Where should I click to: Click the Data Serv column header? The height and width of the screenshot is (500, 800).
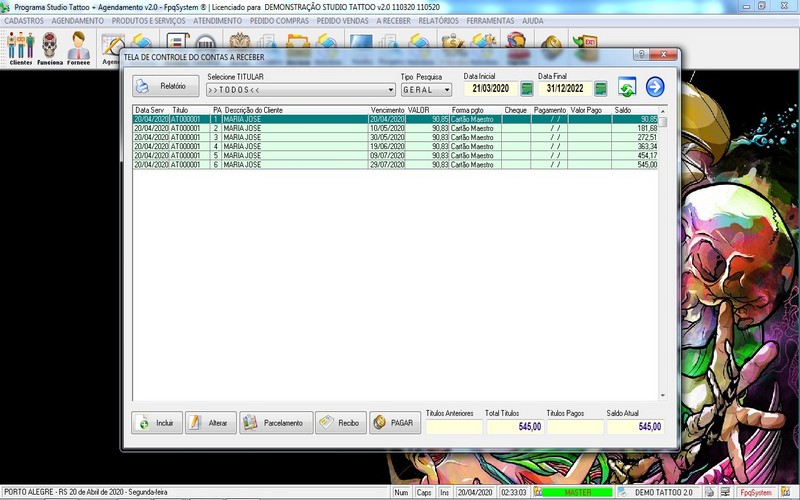(x=149, y=110)
